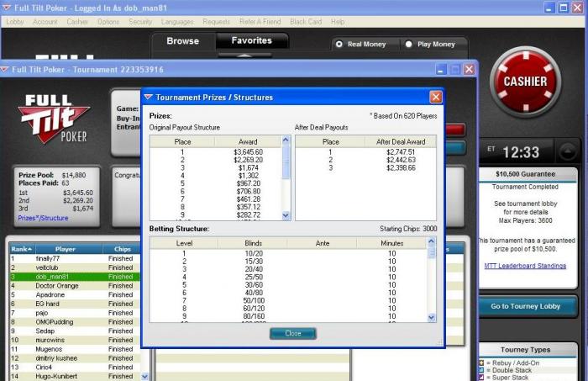Select player row Hugo-Kunibert
This screenshot has width=588, height=381.
click(75, 376)
